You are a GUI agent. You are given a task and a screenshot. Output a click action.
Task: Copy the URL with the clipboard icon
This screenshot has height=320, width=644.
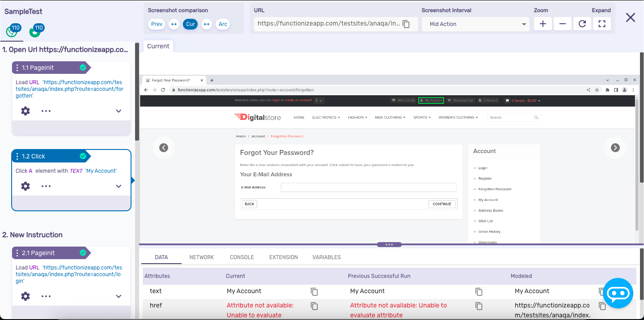[x=406, y=24]
